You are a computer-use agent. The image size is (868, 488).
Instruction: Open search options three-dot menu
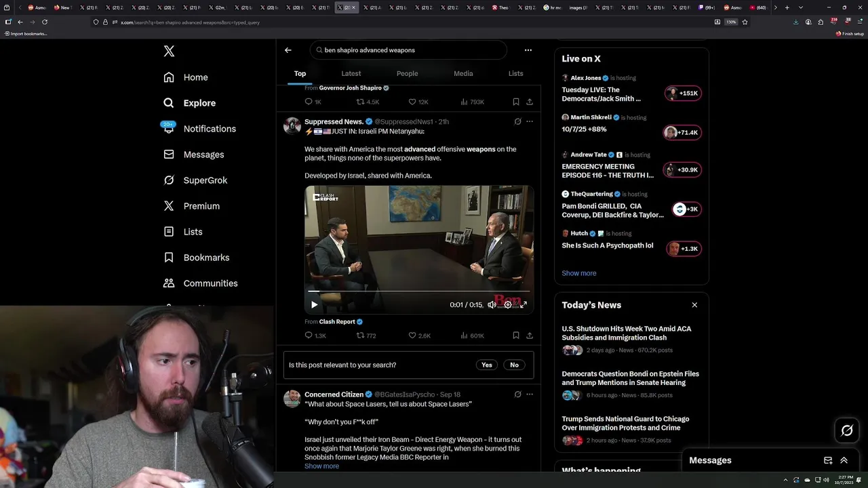coord(528,50)
